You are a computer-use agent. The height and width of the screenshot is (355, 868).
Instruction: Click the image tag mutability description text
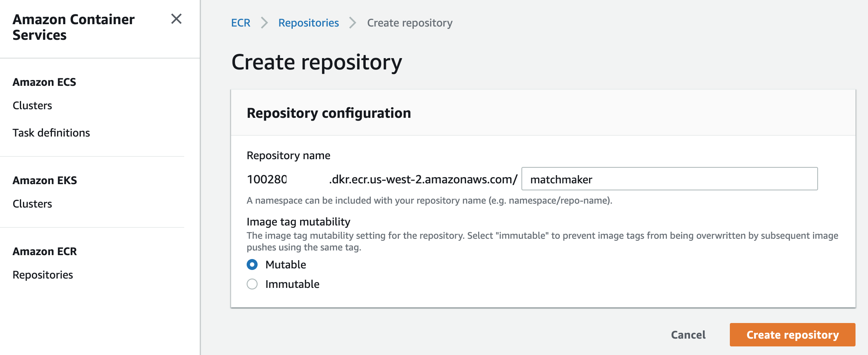542,241
